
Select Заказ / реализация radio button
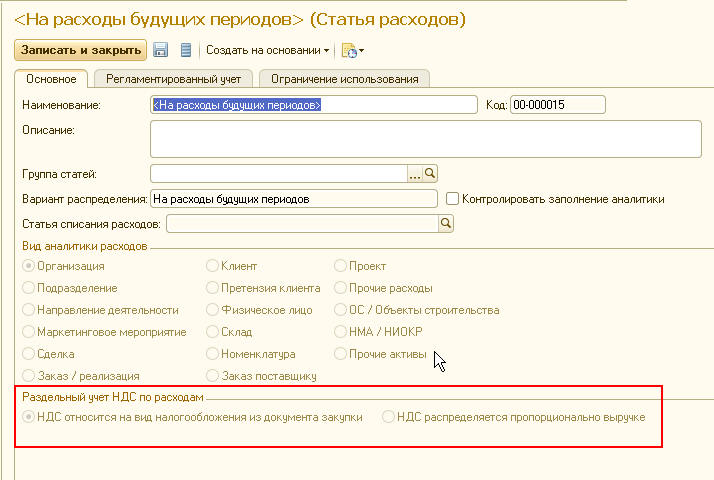click(x=28, y=376)
